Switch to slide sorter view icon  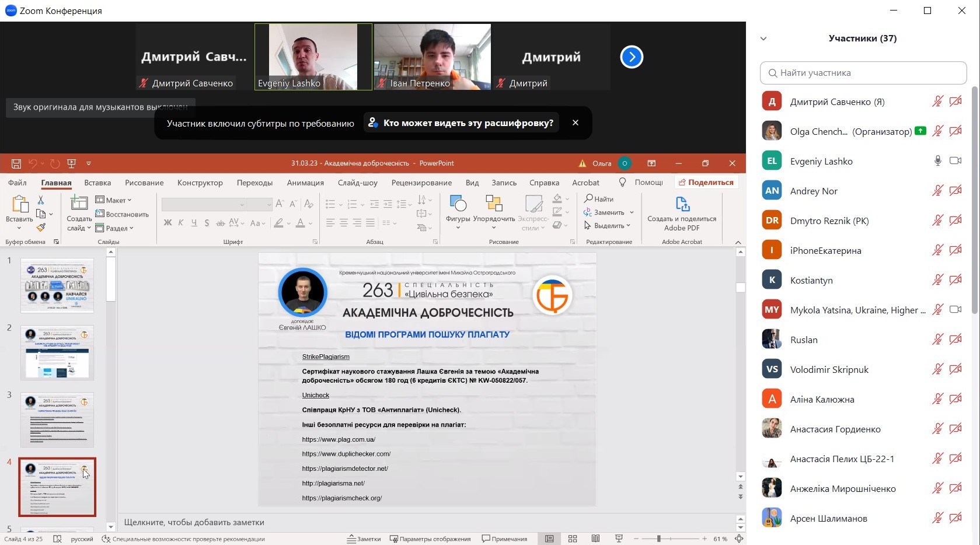tap(573, 539)
